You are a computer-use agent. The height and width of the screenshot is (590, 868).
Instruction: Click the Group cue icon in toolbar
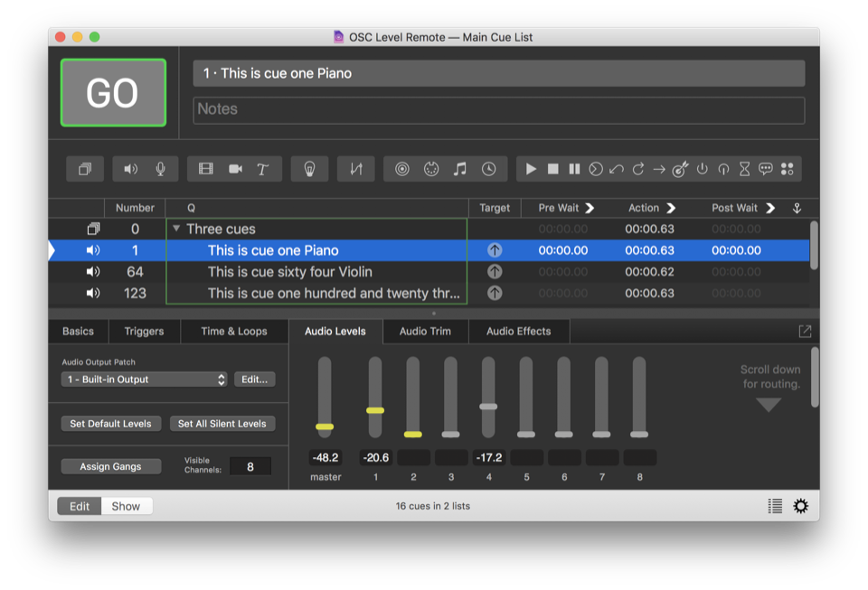point(85,169)
